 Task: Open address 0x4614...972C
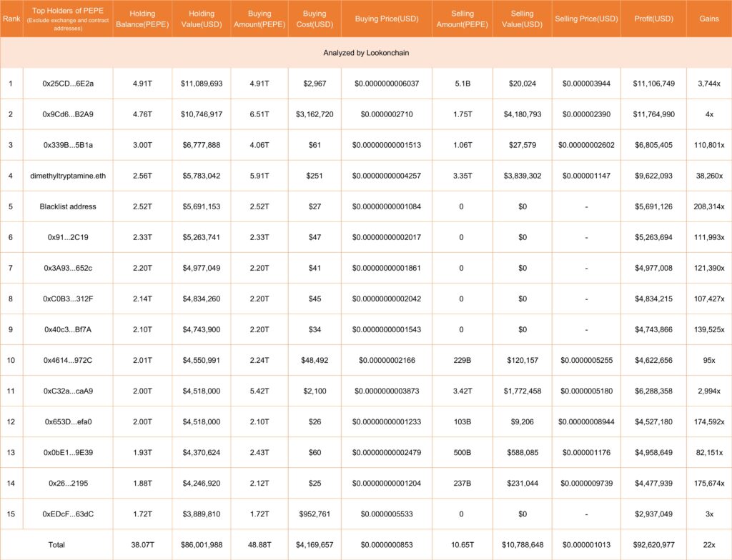pyautogui.click(x=68, y=360)
